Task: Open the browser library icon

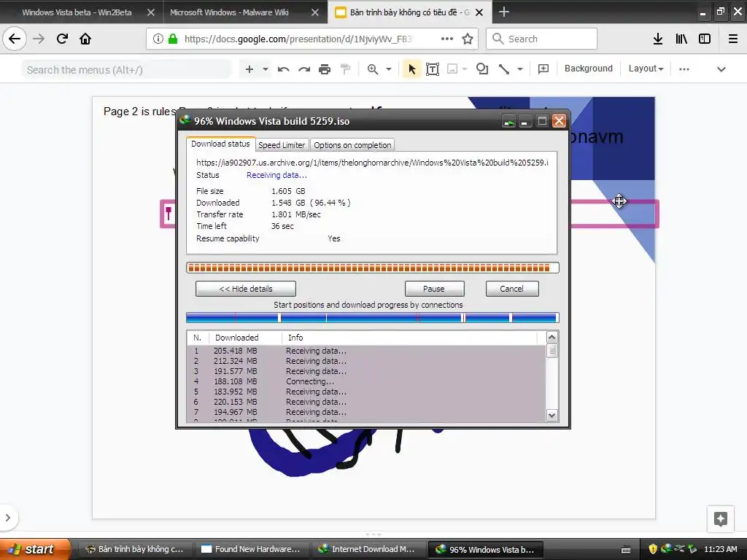Action: coord(681,39)
